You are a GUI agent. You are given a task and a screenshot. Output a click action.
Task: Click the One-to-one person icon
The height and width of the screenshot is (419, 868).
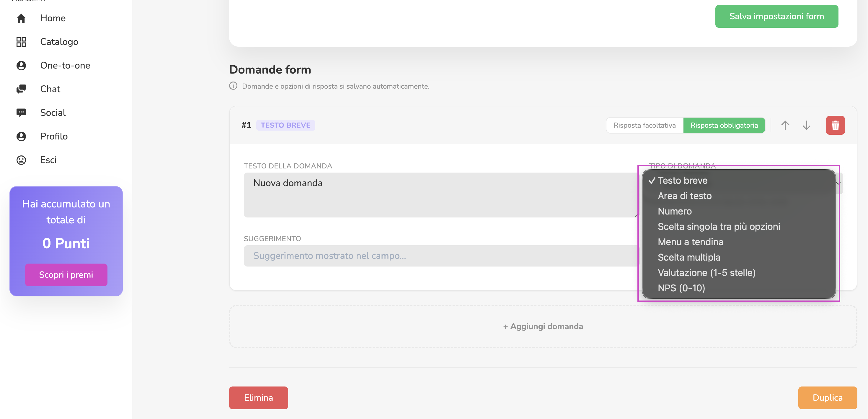tap(21, 65)
